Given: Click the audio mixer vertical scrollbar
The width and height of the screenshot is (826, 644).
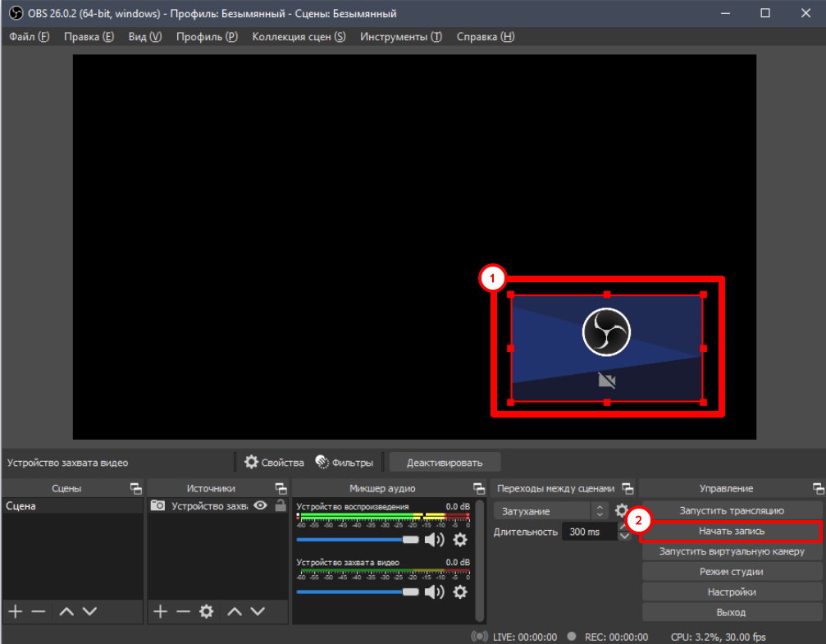Looking at the screenshot, I should pos(479,561).
